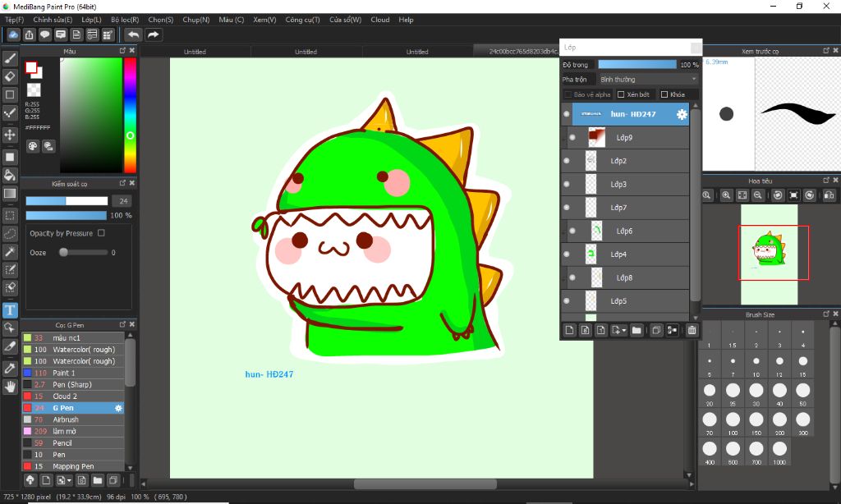Select the rectangular Select tool
Screen dimensions: 841x504
[10, 216]
